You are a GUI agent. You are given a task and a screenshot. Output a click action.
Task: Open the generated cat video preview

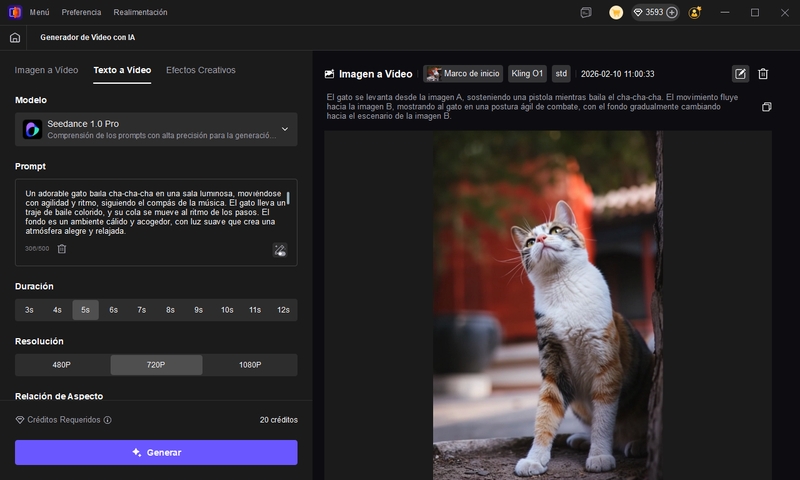548,305
